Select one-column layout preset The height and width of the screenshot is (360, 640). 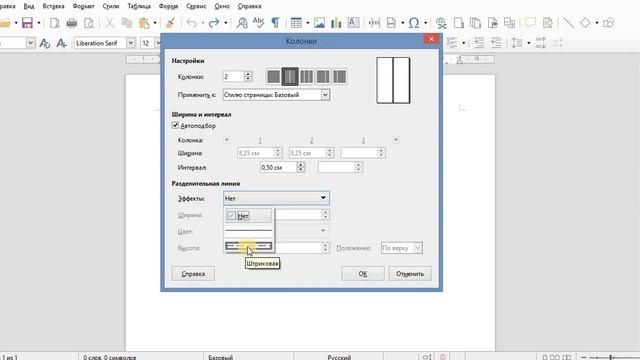tap(273, 76)
